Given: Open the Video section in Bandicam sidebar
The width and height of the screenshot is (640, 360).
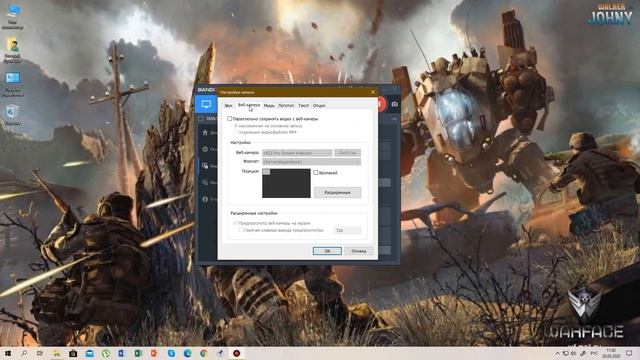Looking at the screenshot, I should click(x=205, y=166).
